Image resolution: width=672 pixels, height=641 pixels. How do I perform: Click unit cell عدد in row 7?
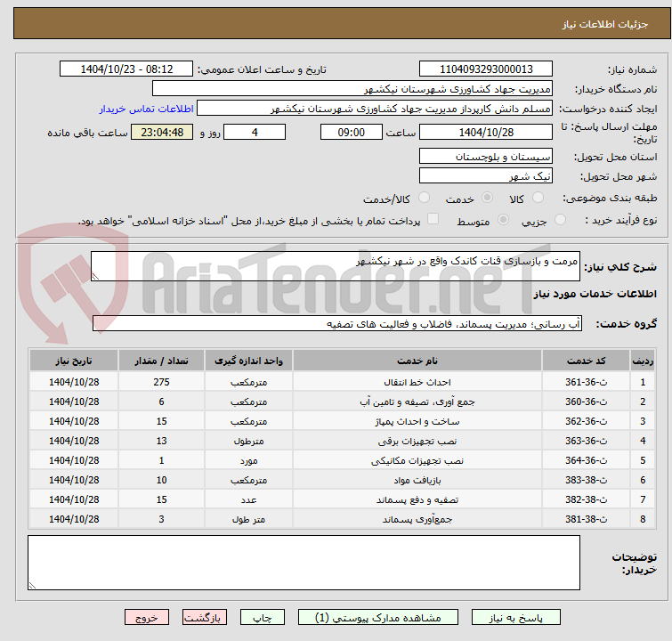click(248, 499)
